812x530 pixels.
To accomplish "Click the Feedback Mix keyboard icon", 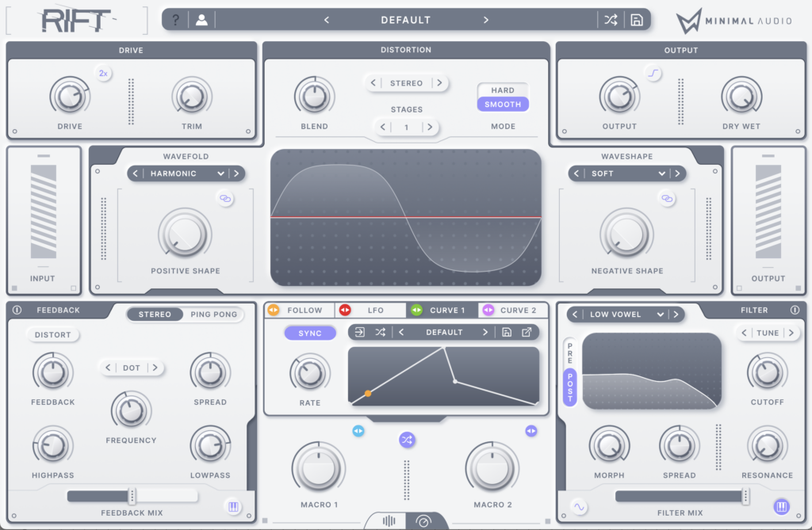I will point(234,507).
